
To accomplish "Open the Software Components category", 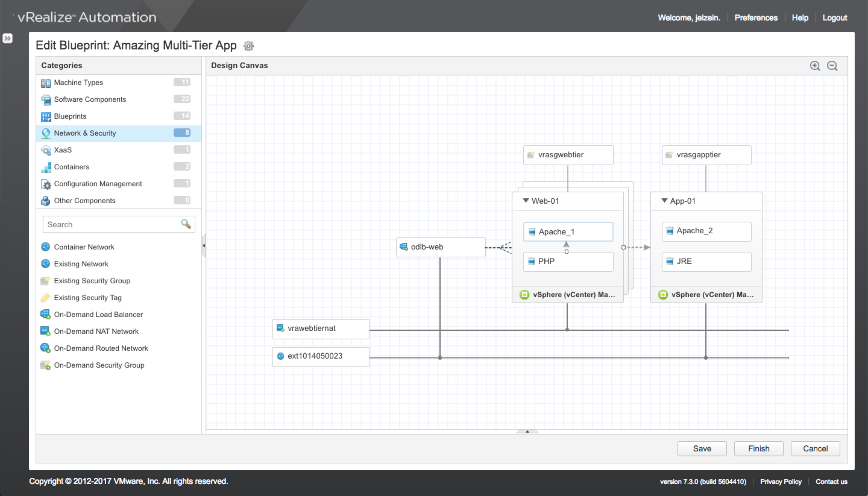I will pyautogui.click(x=90, y=99).
